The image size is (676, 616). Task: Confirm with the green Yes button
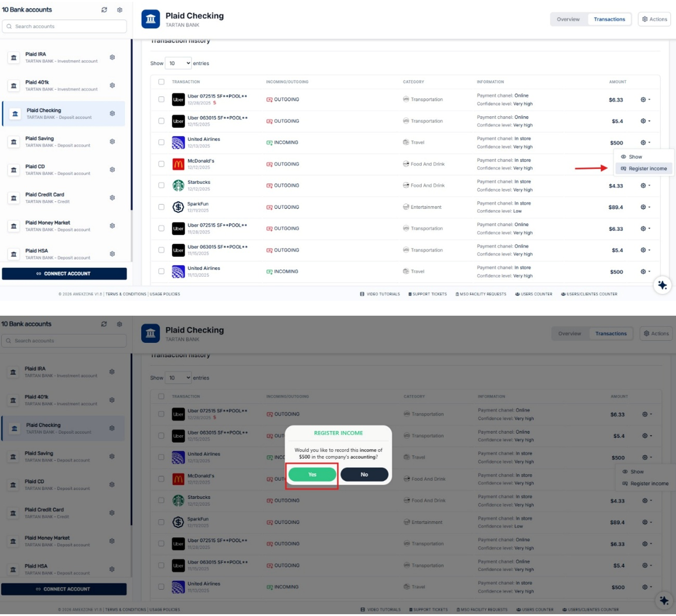click(312, 474)
